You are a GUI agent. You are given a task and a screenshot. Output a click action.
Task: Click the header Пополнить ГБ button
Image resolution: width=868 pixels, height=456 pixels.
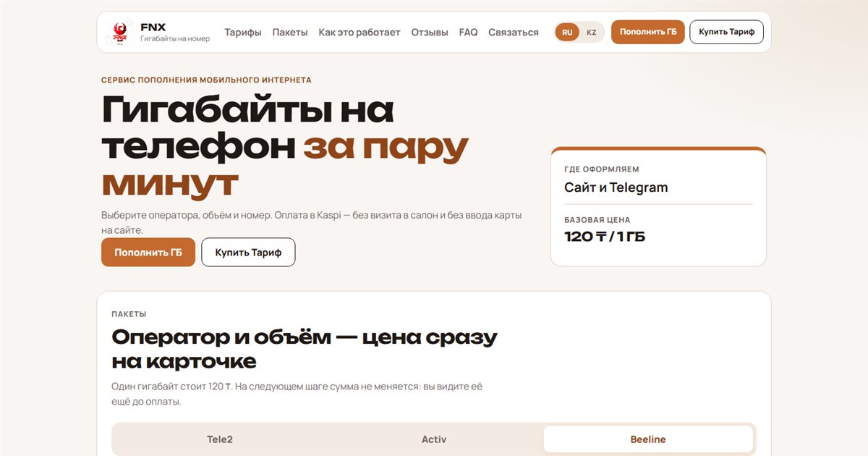click(648, 32)
